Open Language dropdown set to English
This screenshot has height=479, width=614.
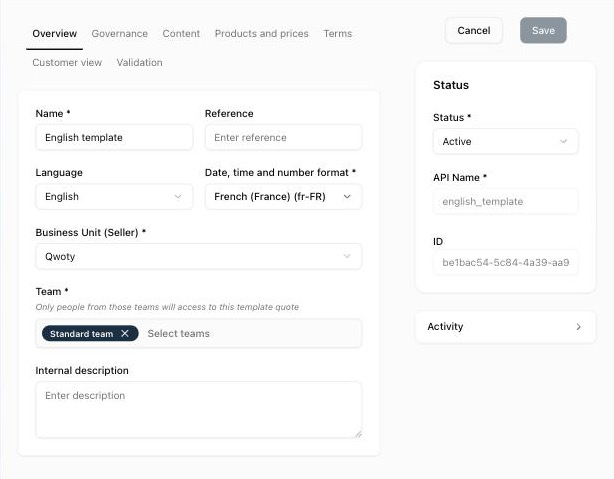coord(114,197)
